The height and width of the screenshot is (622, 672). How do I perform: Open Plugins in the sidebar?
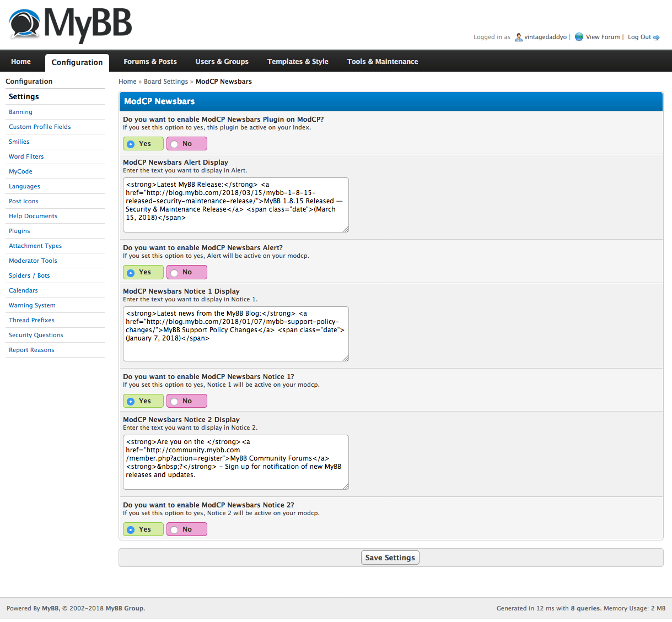pos(19,231)
